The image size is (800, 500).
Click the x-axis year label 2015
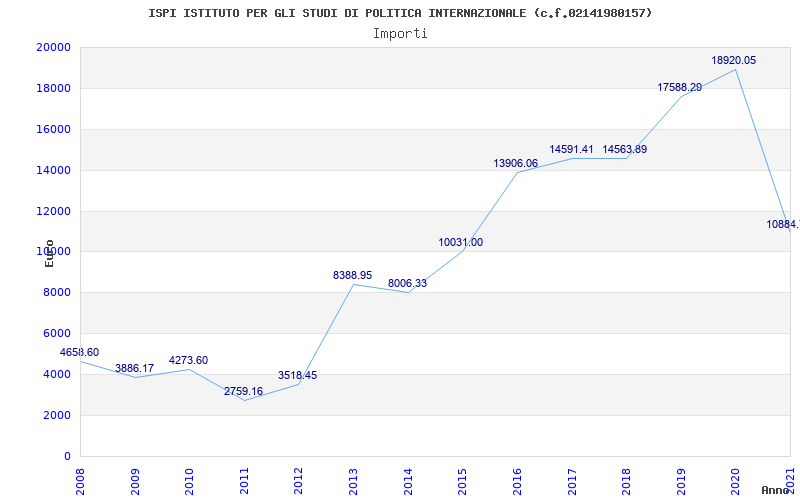(x=463, y=481)
